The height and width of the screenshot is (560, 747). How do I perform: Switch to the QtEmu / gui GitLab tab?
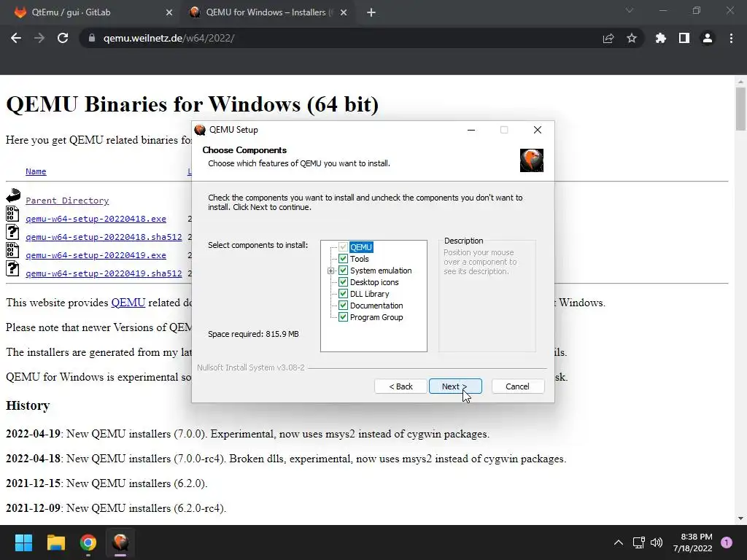click(90, 12)
